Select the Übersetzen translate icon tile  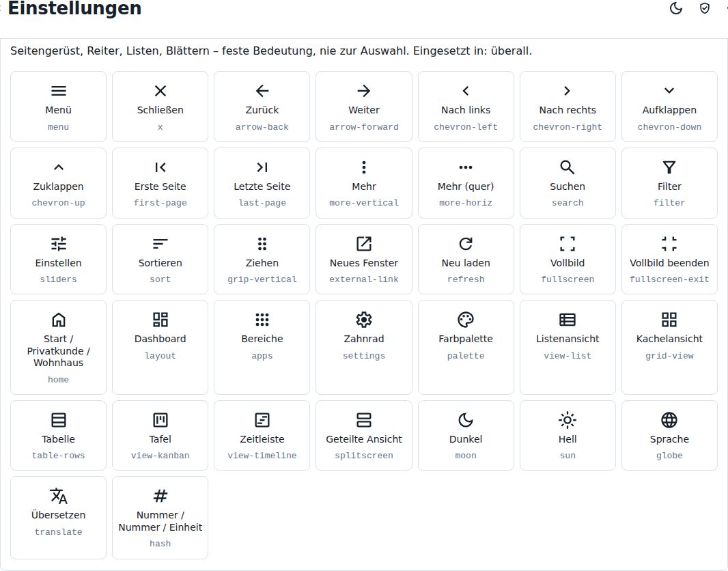point(58,518)
